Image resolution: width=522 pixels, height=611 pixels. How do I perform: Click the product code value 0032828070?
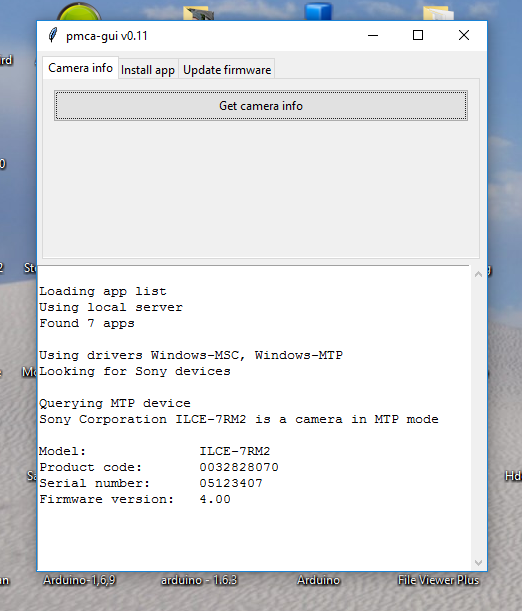[239, 467]
